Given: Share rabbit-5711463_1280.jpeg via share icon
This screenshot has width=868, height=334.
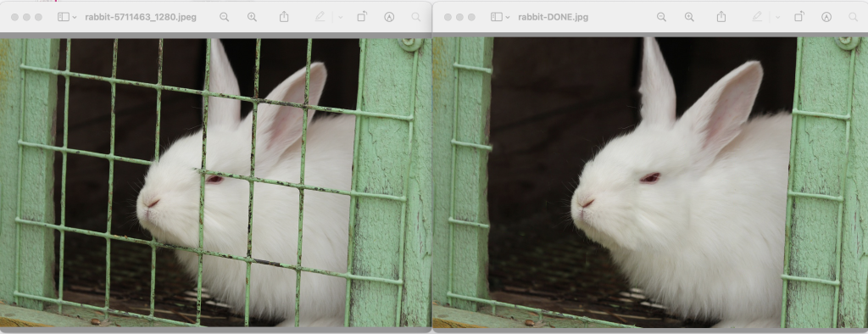Looking at the screenshot, I should tap(284, 17).
